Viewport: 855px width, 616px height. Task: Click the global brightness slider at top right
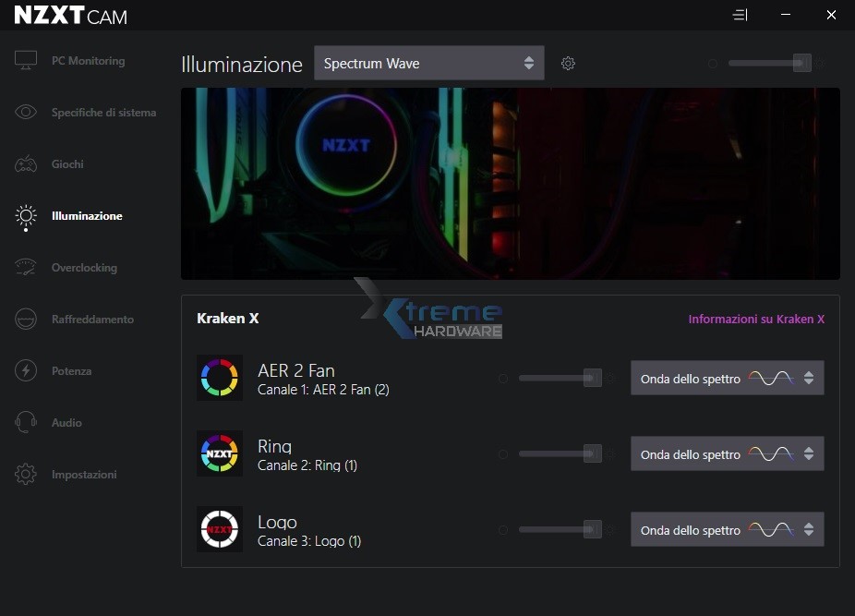(x=768, y=63)
